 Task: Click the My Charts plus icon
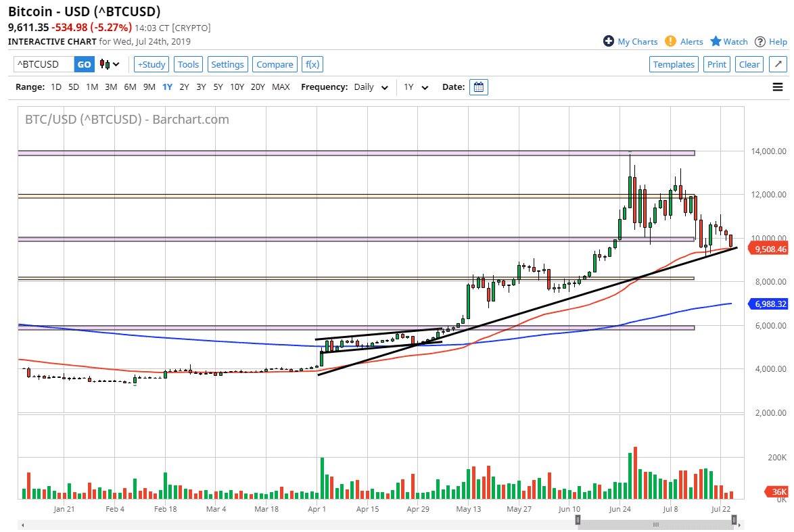609,41
